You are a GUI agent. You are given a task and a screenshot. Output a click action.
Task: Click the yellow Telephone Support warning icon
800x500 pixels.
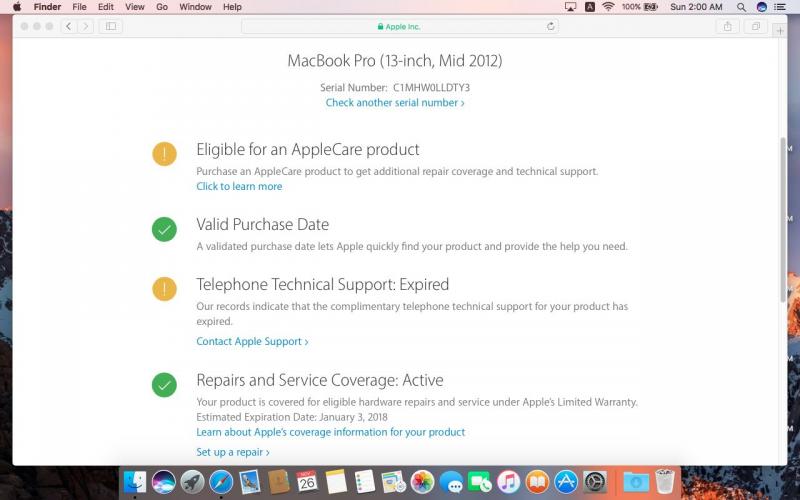click(164, 289)
